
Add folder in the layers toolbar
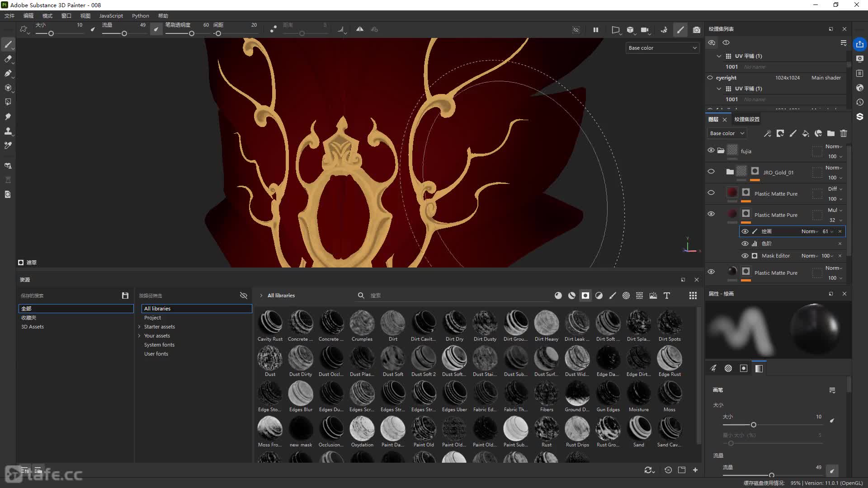click(x=831, y=133)
